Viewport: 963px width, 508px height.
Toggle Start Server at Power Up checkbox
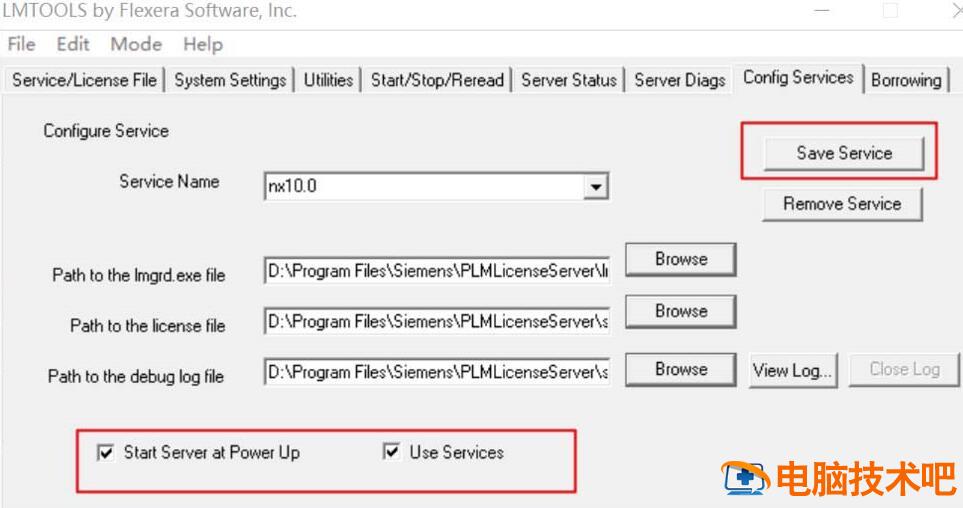[106, 453]
